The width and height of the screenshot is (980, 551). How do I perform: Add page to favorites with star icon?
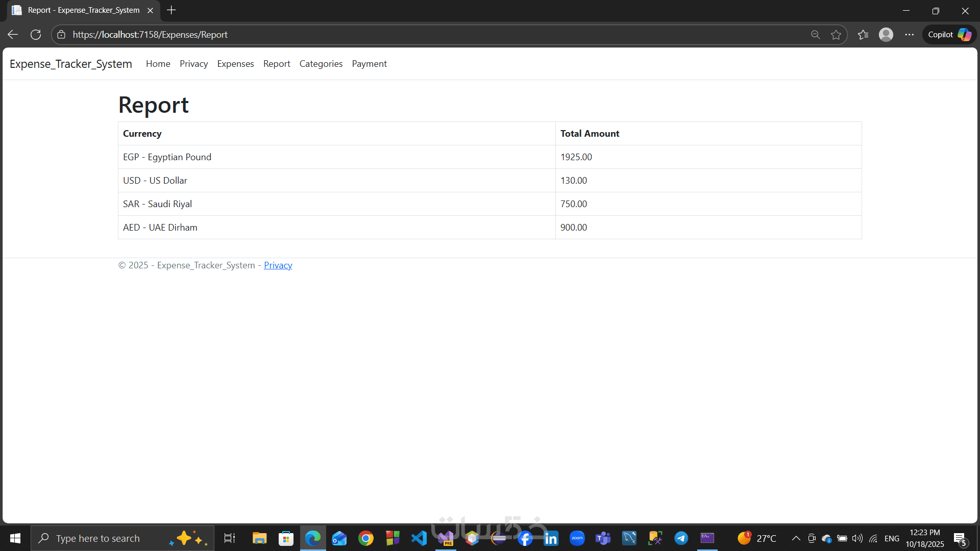(836, 35)
